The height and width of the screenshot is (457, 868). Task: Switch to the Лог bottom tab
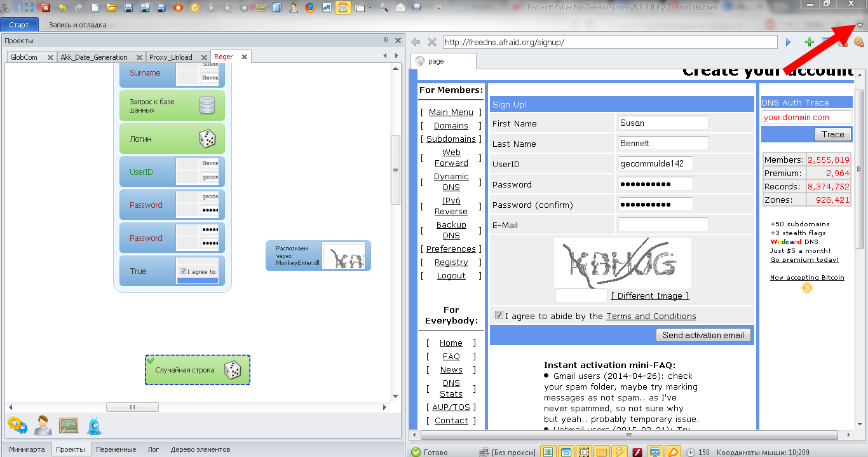(153, 449)
